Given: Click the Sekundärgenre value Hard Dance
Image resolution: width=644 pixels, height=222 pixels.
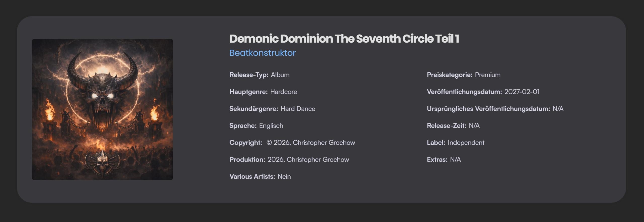Looking at the screenshot, I should [298, 109].
